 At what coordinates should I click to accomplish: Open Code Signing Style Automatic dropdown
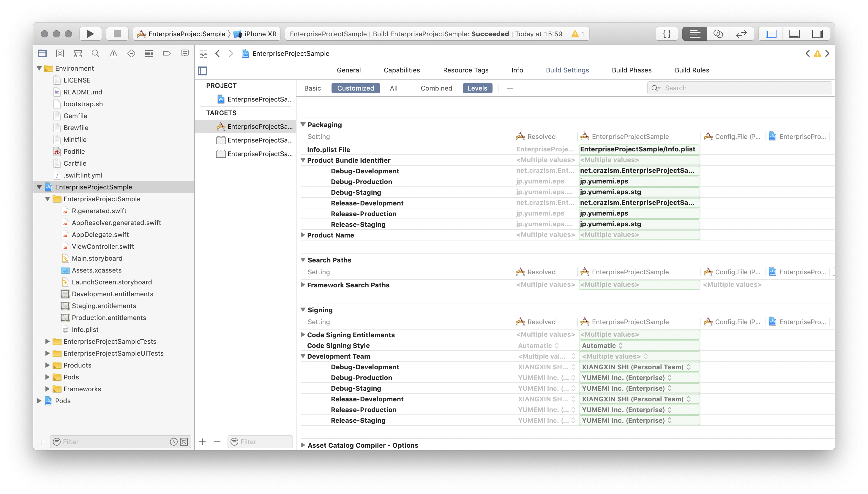pos(639,345)
